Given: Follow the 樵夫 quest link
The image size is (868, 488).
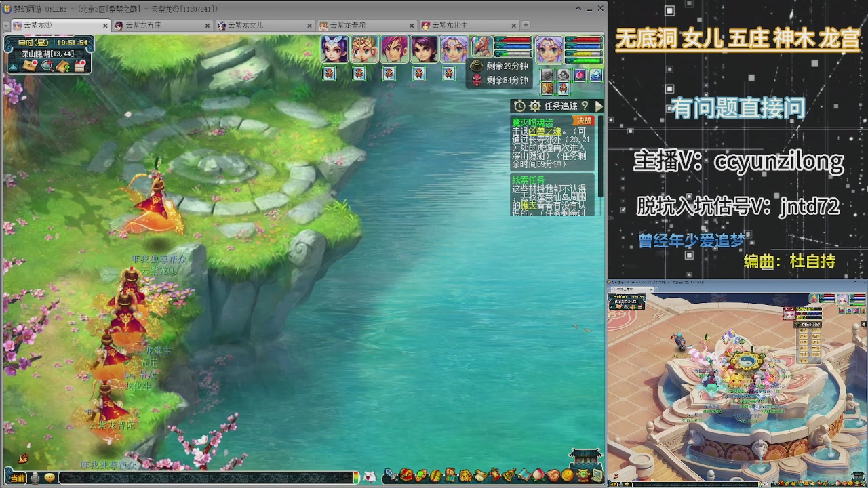Looking at the screenshot, I should coord(528,205).
